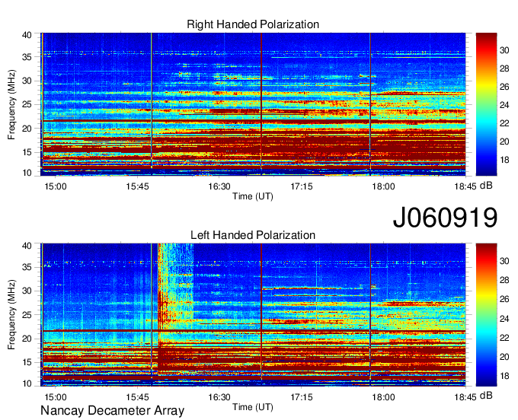
Task: Click the red vertical line after 16:30 in the right-handed plot
Action: (x=261, y=104)
